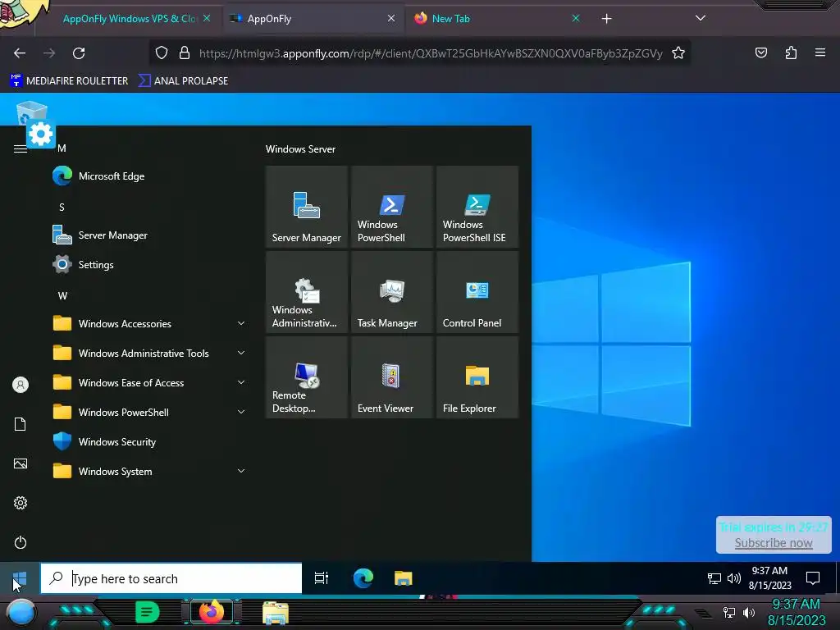This screenshot has height=630, width=840.
Task: Open Server Manager from the app list
Action: click(x=150, y=235)
